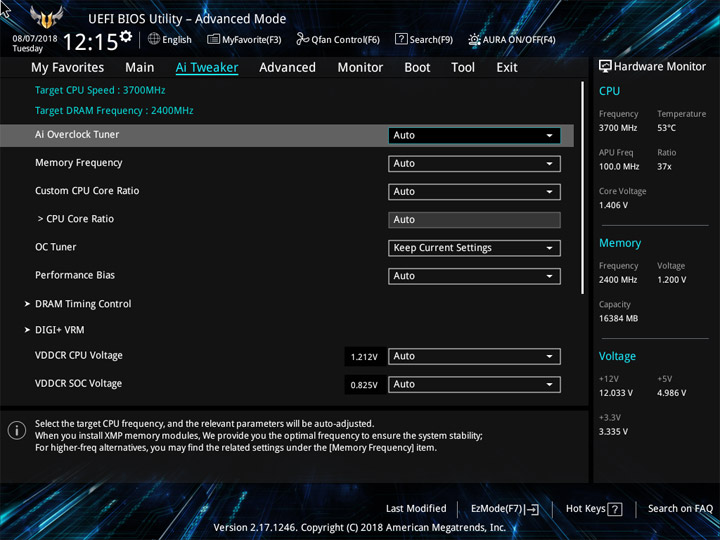Open Search(F9)
The image size is (720, 540).
423,39
